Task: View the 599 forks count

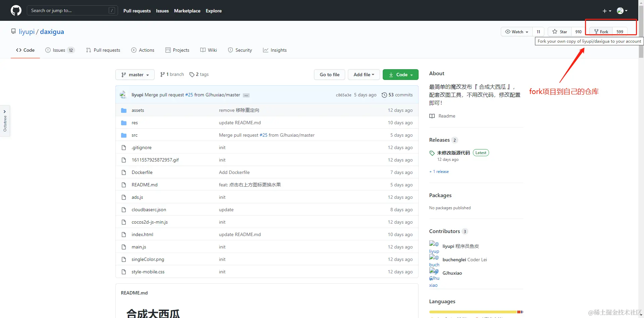Action: click(620, 32)
